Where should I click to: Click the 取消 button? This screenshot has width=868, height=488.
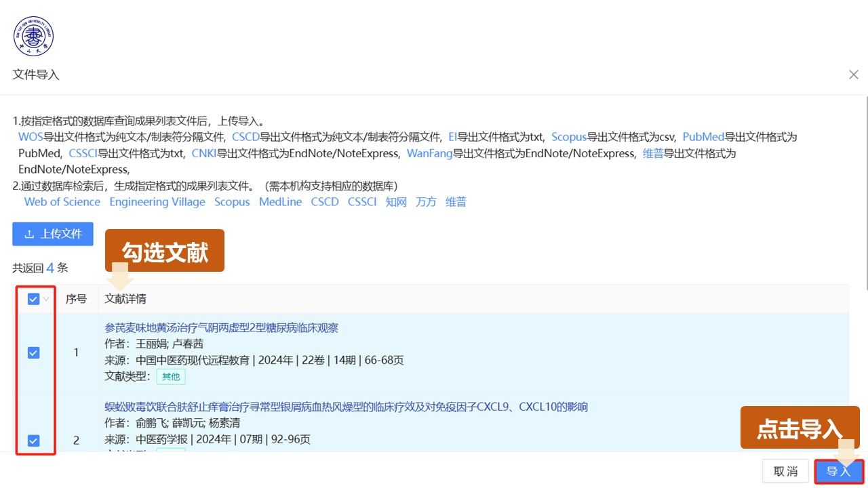(785, 471)
